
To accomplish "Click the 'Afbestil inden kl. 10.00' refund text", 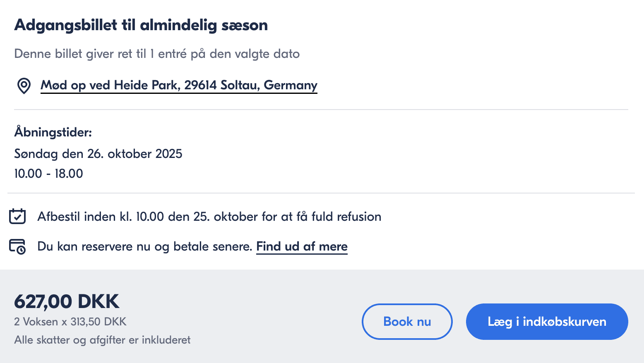I will (x=209, y=217).
